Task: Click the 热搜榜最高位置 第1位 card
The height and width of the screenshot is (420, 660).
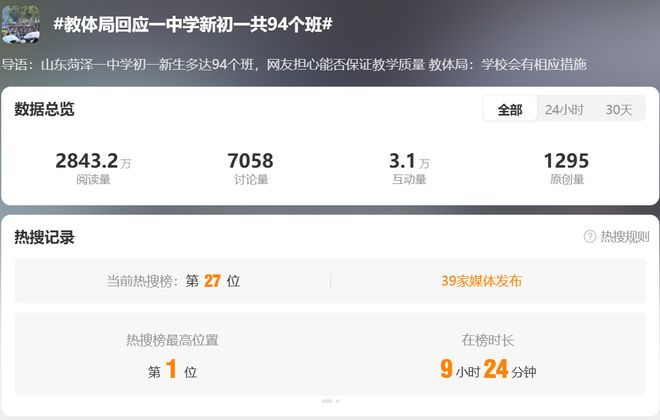Action: [x=172, y=354]
